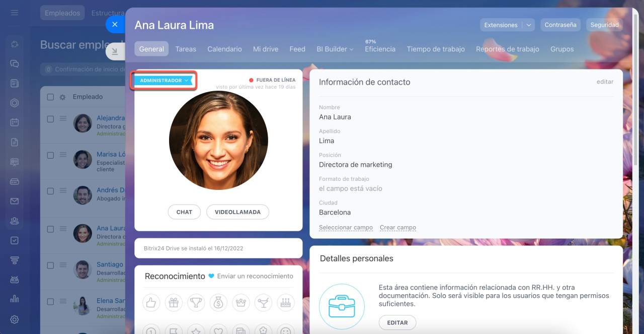Open the calendar icon in left sidebar
Screen dimensions: 644x334
(x=14, y=122)
